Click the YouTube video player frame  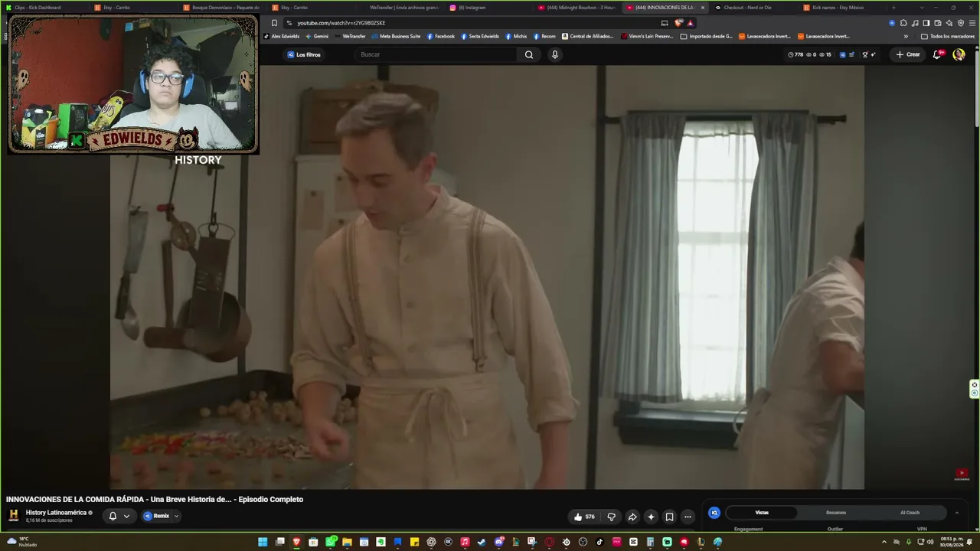(x=487, y=277)
